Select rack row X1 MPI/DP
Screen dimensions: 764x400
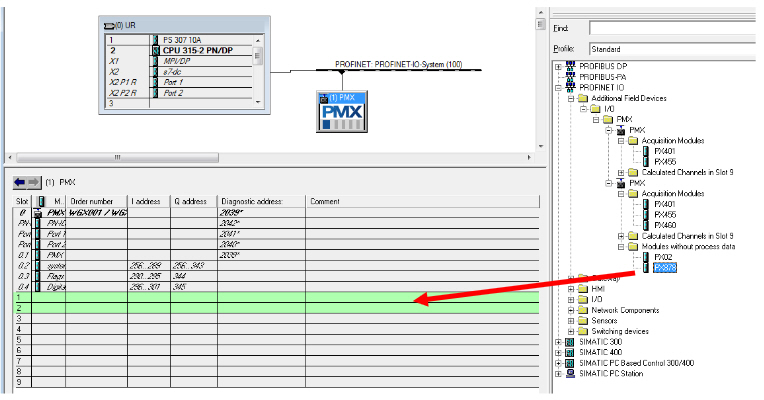pyautogui.click(x=179, y=61)
